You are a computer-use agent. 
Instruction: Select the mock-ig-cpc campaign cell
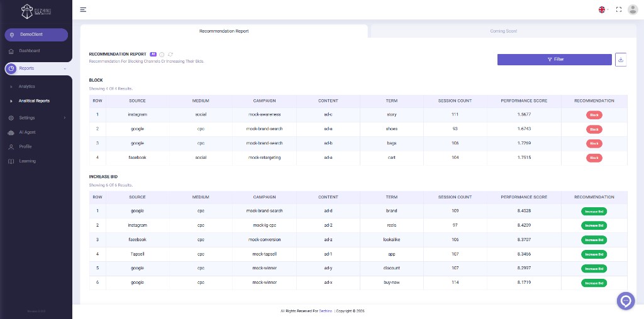tap(264, 225)
